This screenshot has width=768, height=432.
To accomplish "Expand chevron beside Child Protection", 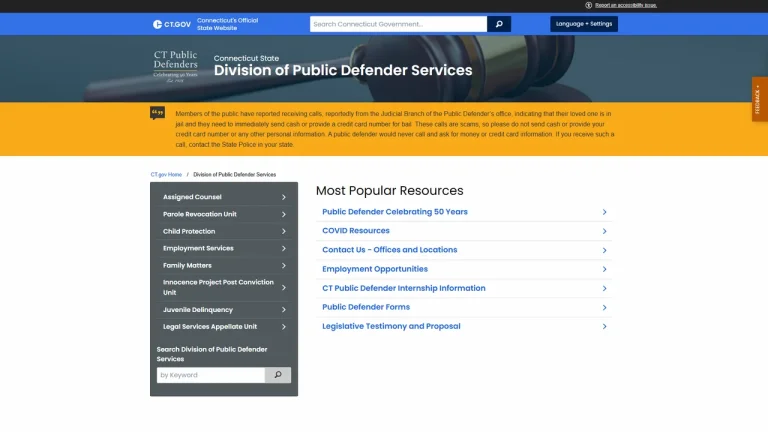I will pos(284,231).
